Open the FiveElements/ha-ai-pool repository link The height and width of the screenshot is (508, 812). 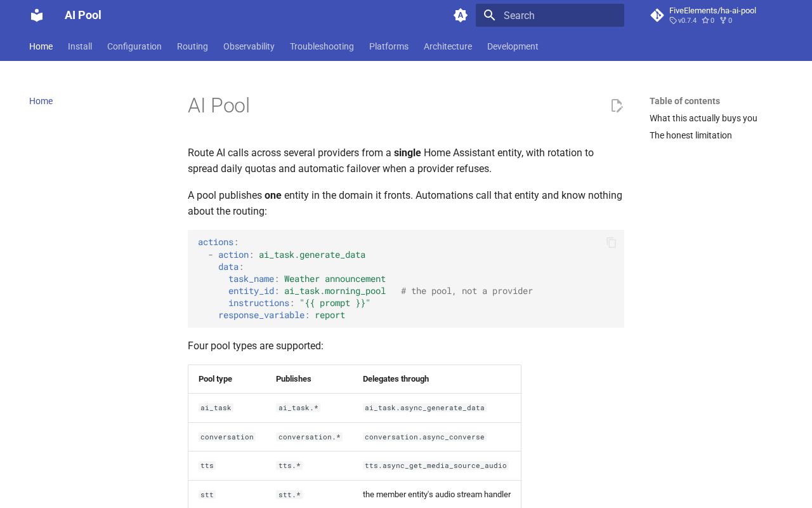coord(712,11)
